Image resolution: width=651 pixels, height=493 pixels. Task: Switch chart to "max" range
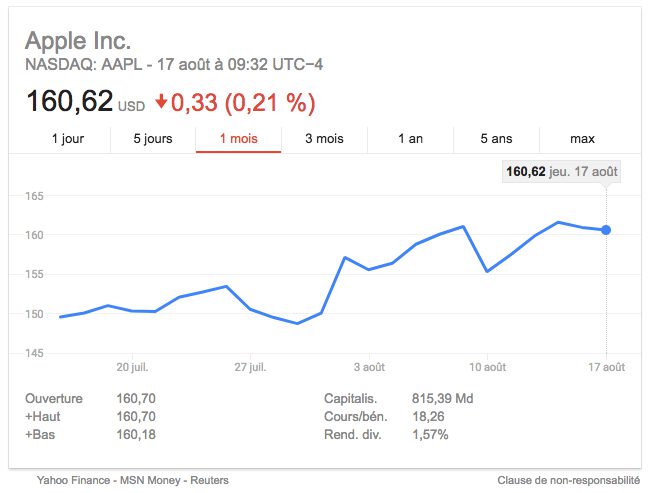(582, 139)
